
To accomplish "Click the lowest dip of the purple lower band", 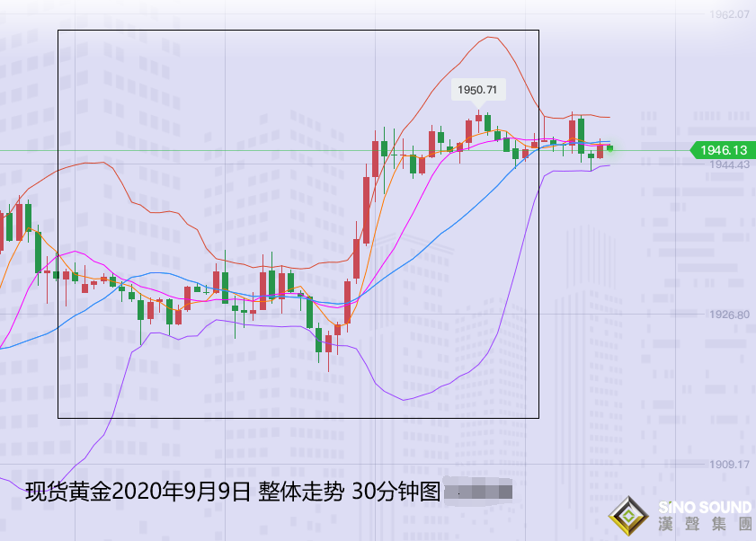I will pyautogui.click(x=405, y=400).
